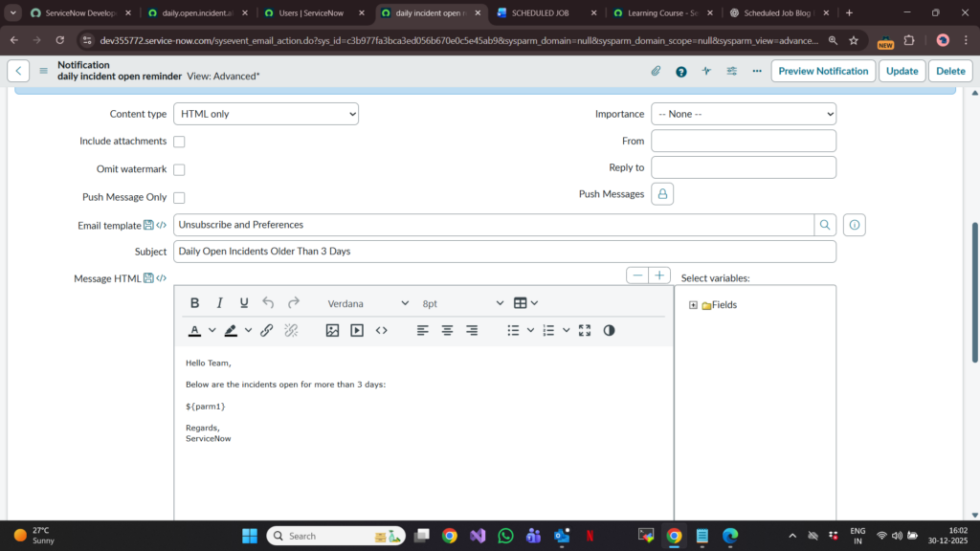Open the Importance dropdown
980x551 pixels.
(x=744, y=114)
